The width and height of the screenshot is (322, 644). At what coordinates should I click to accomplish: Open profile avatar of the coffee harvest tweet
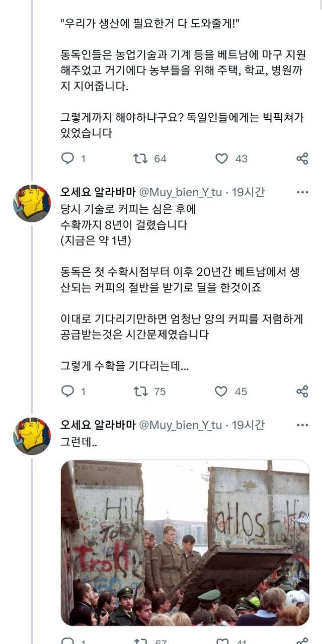click(x=32, y=203)
